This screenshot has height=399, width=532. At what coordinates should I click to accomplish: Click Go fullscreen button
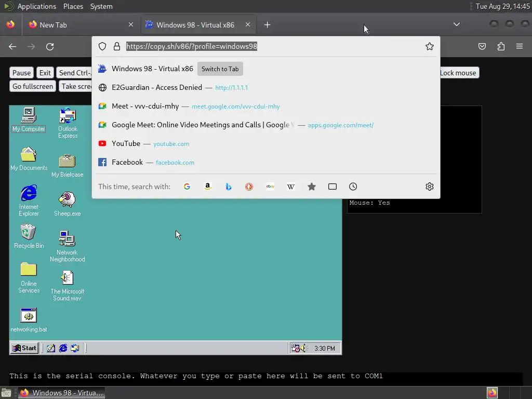point(33,86)
